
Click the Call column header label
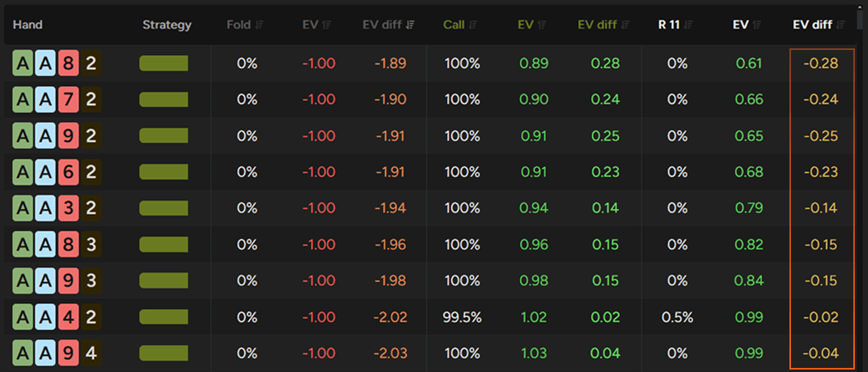coord(454,25)
